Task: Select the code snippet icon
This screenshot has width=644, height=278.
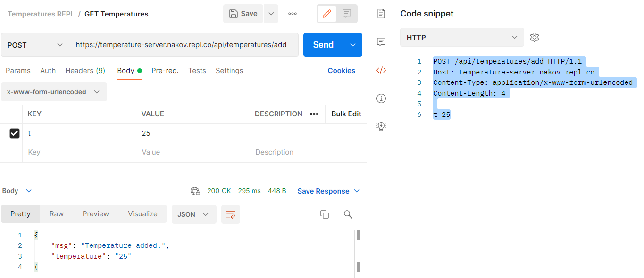Action: tap(381, 70)
